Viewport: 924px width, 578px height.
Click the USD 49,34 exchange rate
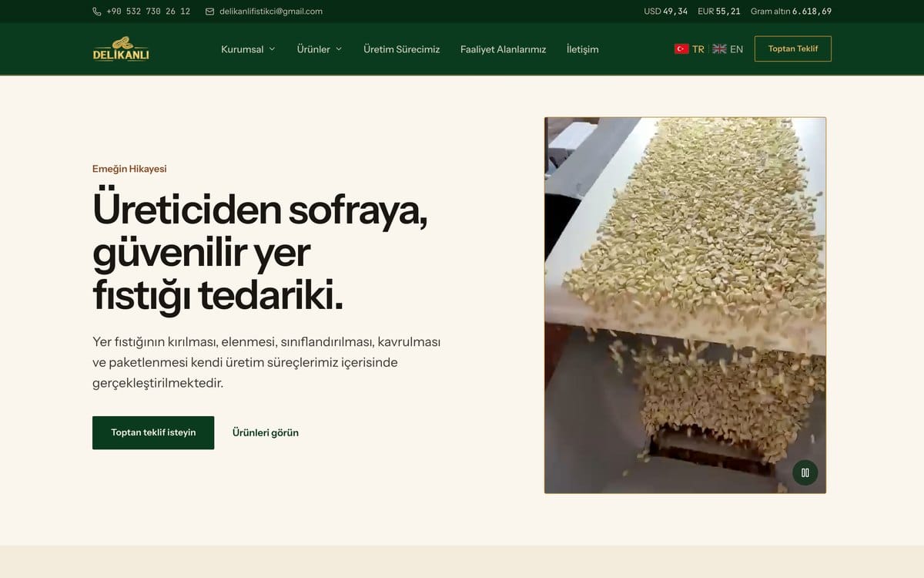pyautogui.click(x=665, y=12)
